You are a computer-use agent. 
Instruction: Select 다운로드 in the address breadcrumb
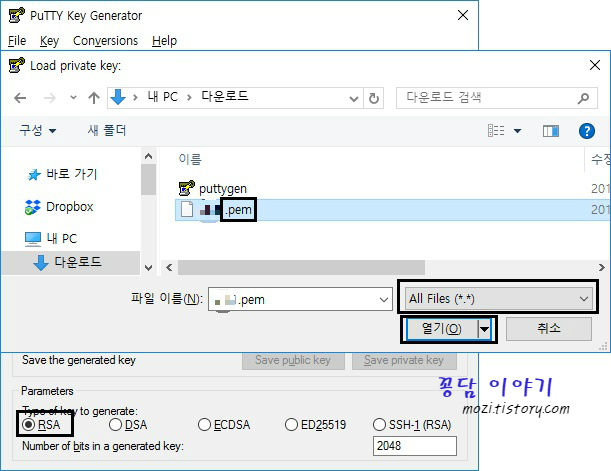click(x=225, y=96)
